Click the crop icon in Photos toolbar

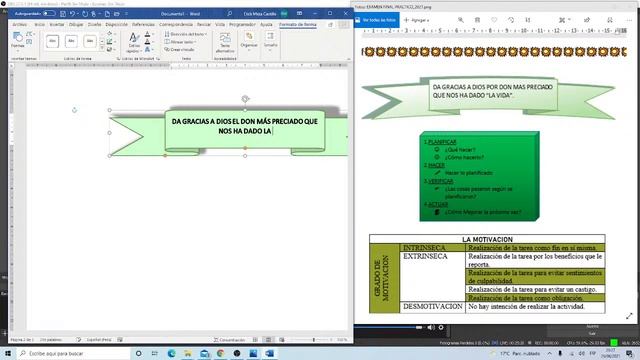[x=528, y=20]
